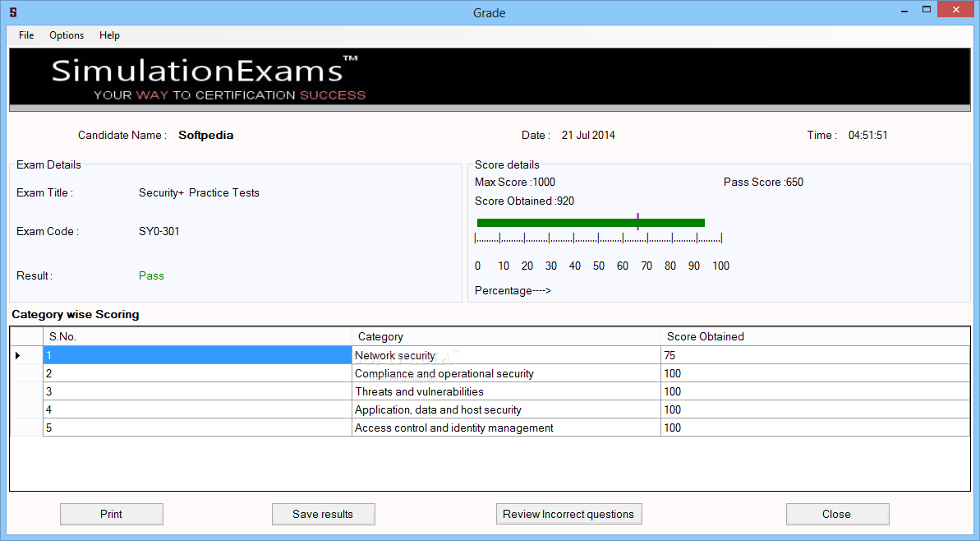980x541 pixels.
Task: Open the Options menu
Action: (x=67, y=35)
